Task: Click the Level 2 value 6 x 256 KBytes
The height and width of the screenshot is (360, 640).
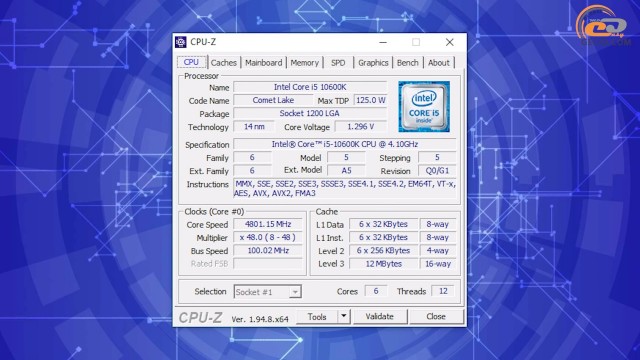Action: [383, 251]
